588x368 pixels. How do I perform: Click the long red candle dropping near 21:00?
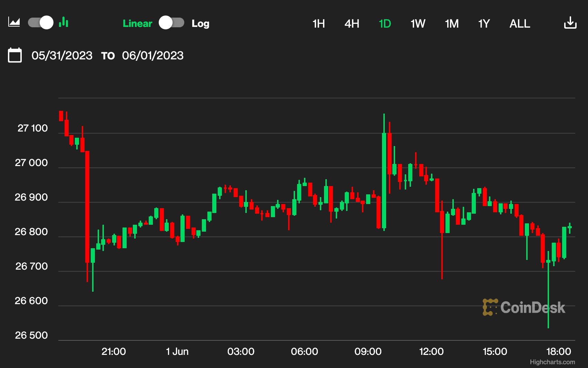[x=87, y=207]
